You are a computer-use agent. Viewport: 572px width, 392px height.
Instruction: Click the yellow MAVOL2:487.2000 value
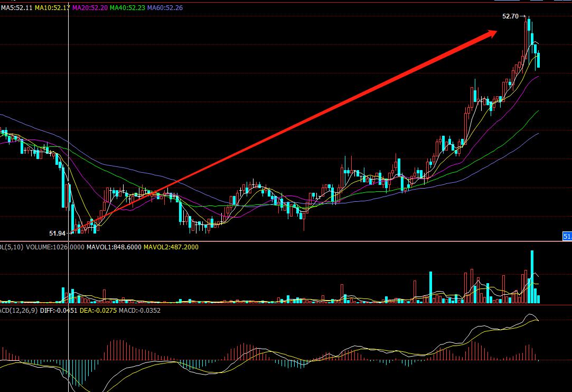tap(171, 247)
